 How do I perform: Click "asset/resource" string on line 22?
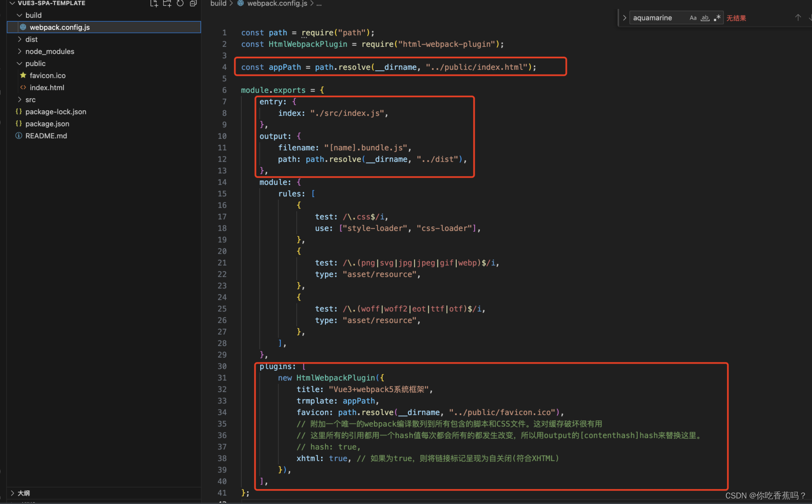[x=380, y=275]
